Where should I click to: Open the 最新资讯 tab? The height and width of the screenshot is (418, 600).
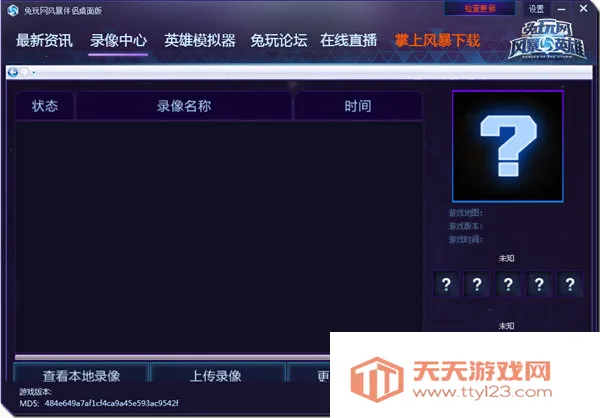44,41
